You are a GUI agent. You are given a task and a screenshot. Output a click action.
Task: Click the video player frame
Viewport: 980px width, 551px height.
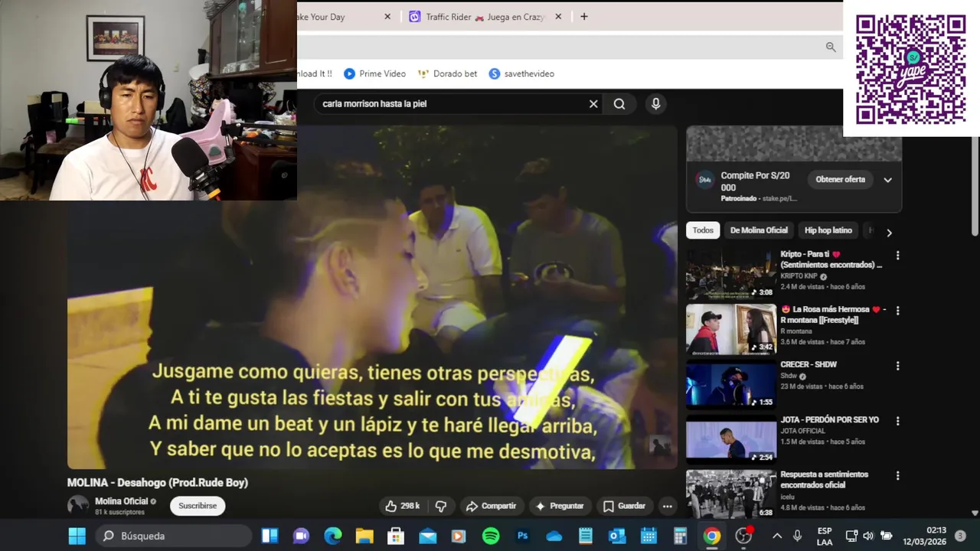[372, 298]
